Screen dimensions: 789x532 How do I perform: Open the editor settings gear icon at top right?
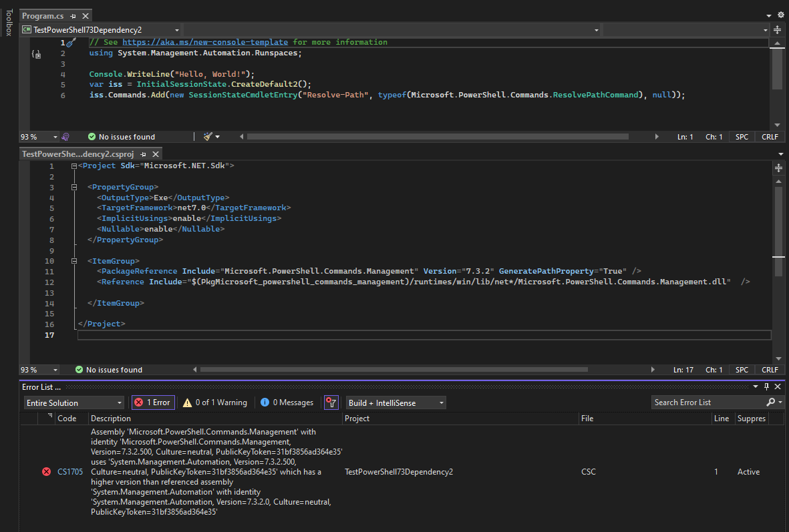click(781, 15)
